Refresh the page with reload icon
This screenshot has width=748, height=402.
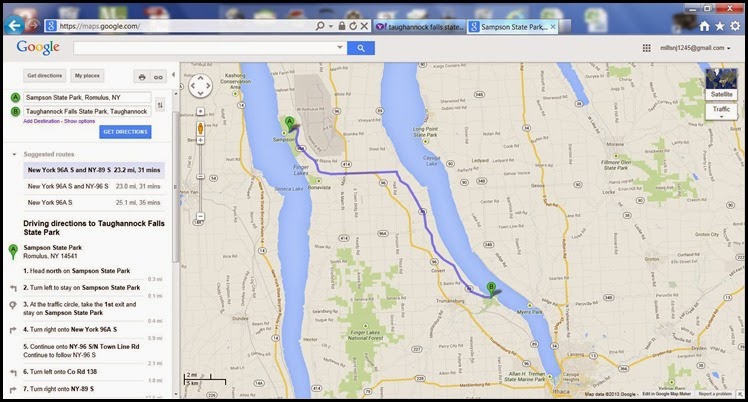click(x=353, y=26)
